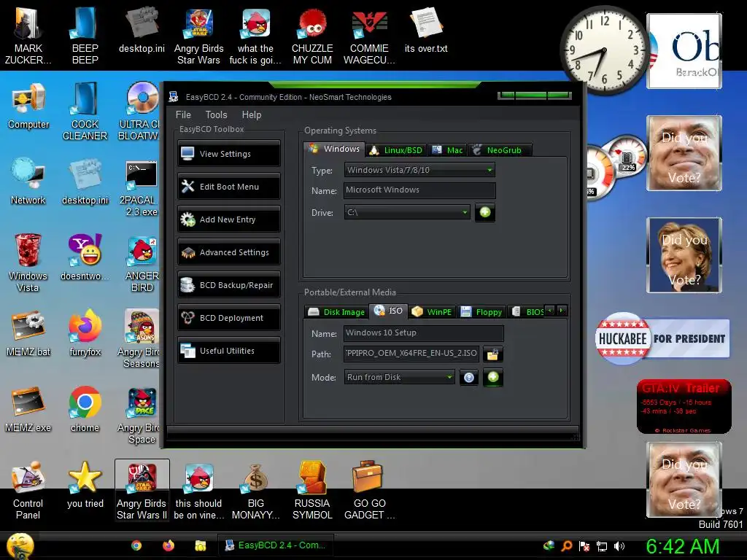
Task: Click the Start button on taskbar
Action: point(20,546)
